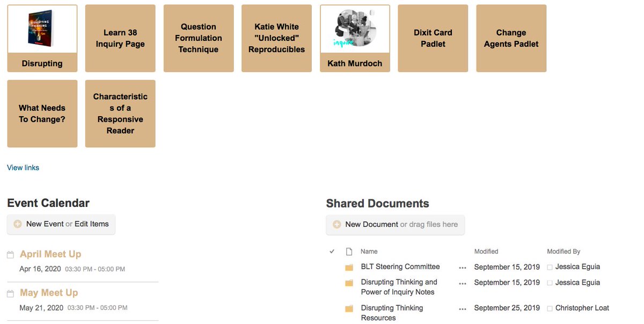This screenshot has width=644, height=324.
Task: Click the September 25, 2019 modified date
Action: tap(507, 308)
